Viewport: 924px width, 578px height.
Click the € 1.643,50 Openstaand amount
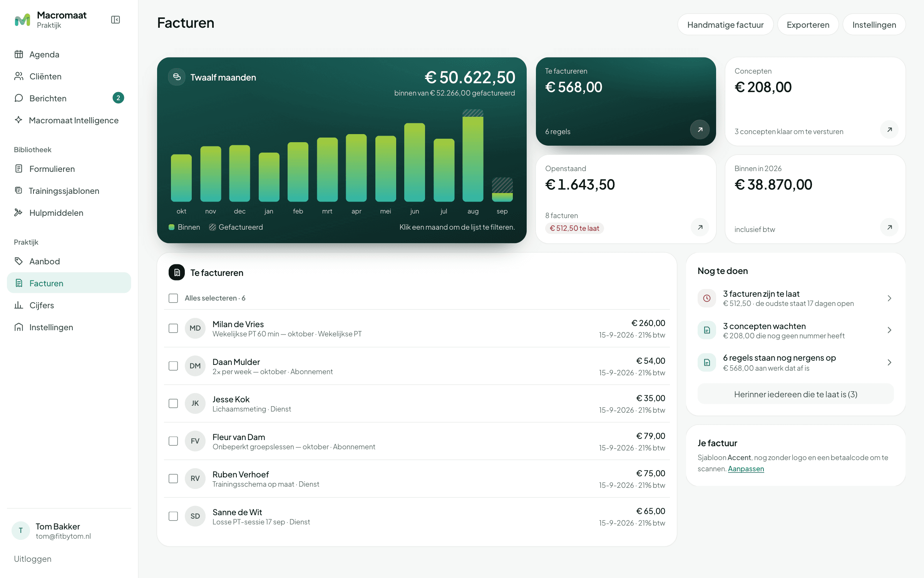[x=580, y=185]
